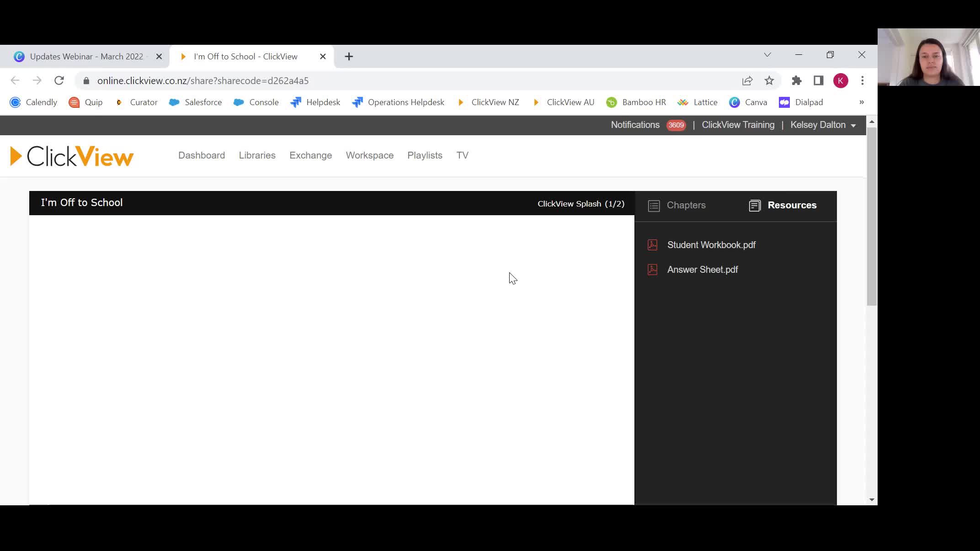Open the Canva bookmark
980x551 pixels.
click(748, 102)
